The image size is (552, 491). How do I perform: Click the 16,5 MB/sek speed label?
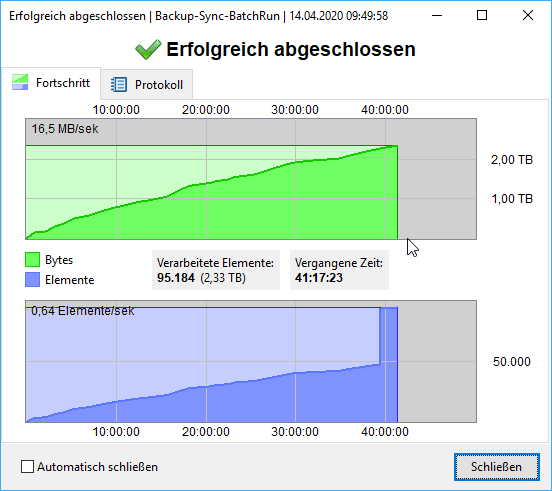pyautogui.click(x=65, y=129)
